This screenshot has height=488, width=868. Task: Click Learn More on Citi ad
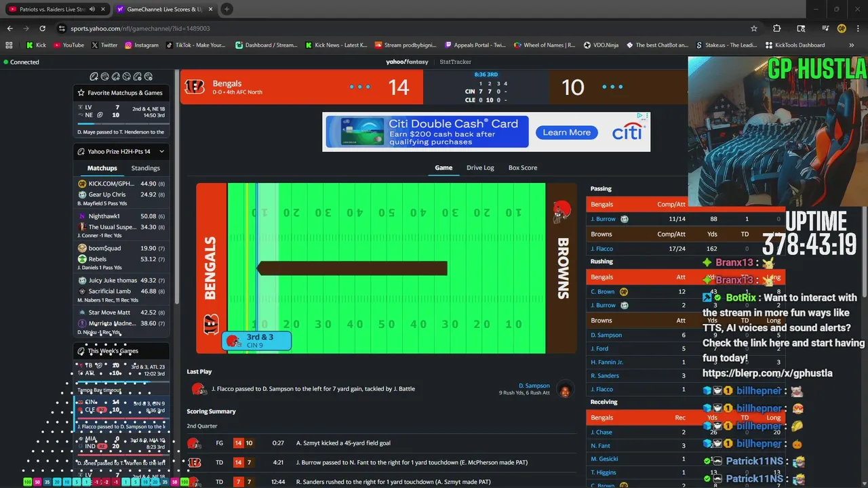click(x=566, y=132)
